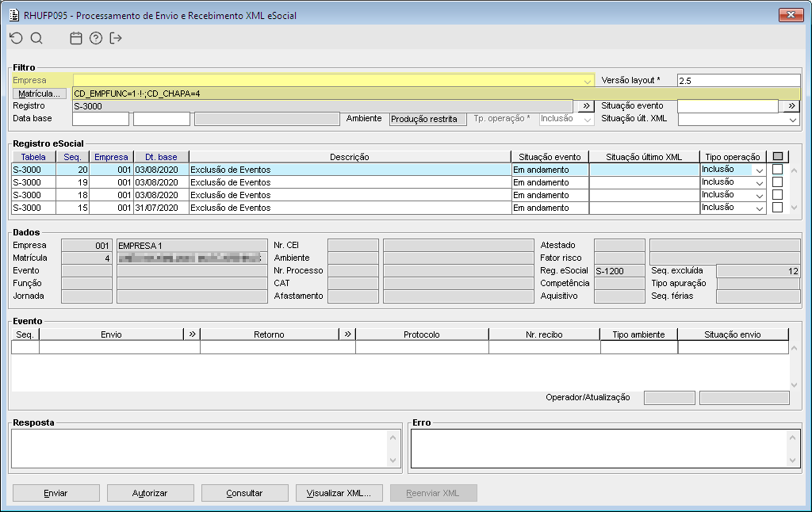
Task: Sort by the Tabela column header
Action: (33, 157)
